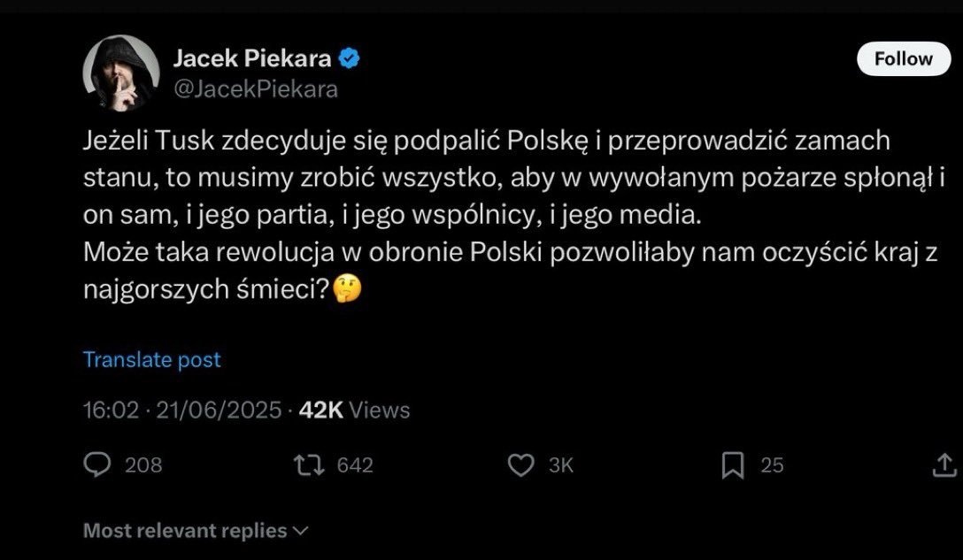Click the reply speech bubble icon

[96, 465]
